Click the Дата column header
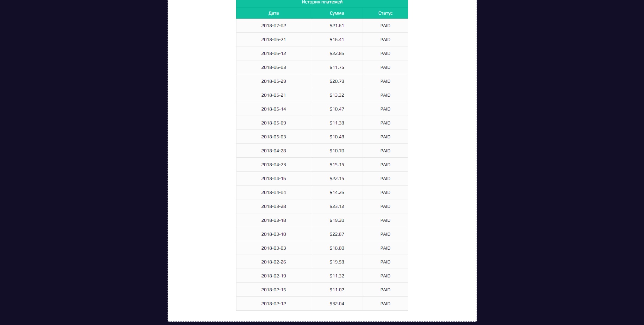The width and height of the screenshot is (644, 325). tap(273, 13)
